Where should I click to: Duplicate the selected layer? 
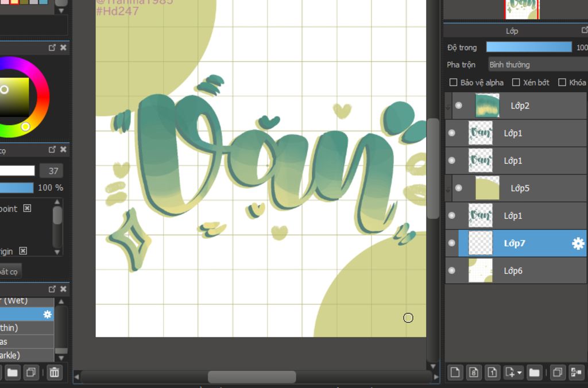558,373
